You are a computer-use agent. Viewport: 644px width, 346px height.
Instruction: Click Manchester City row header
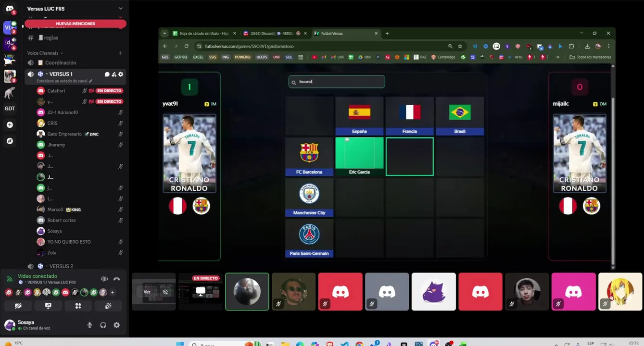click(309, 198)
